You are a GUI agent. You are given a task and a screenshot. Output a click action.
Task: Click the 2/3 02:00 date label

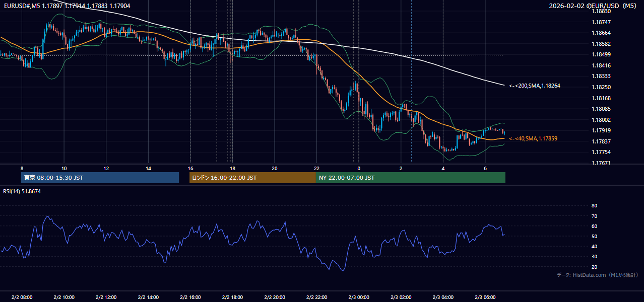tap(401, 297)
